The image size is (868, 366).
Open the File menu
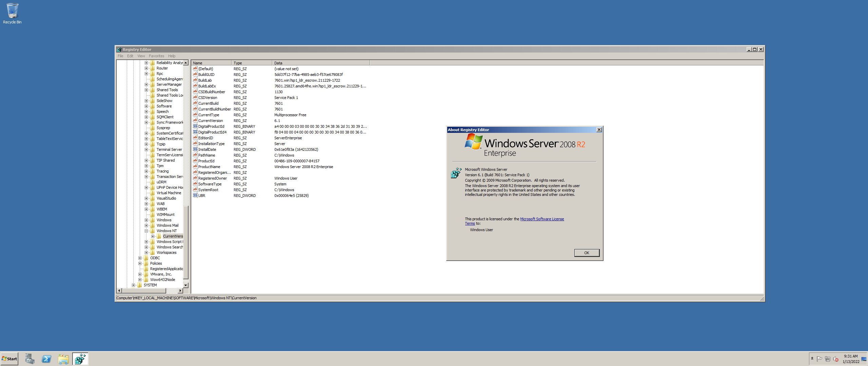tap(120, 56)
